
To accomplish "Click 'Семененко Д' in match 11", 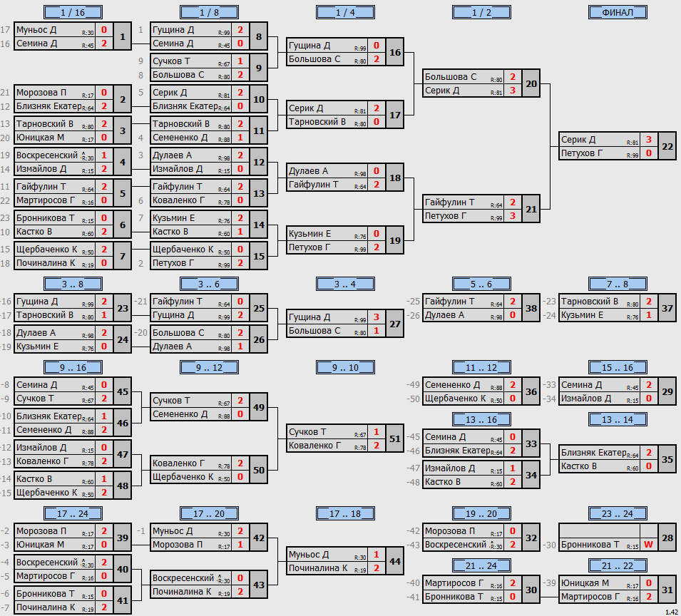I will coord(180,138).
